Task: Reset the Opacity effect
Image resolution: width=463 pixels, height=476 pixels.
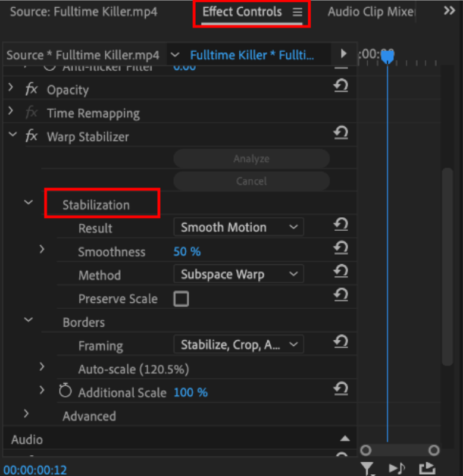Action: click(x=340, y=86)
